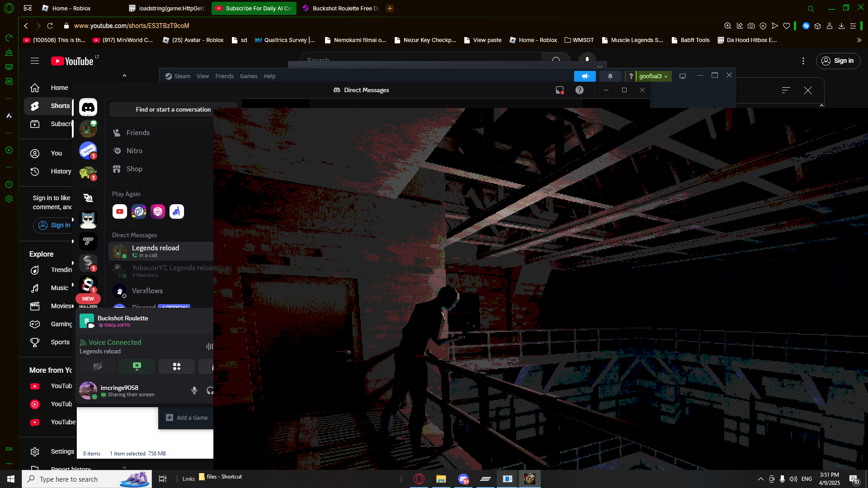Open the YobaconYT group chat
Viewport: 868px width, 488px height.
(160, 271)
